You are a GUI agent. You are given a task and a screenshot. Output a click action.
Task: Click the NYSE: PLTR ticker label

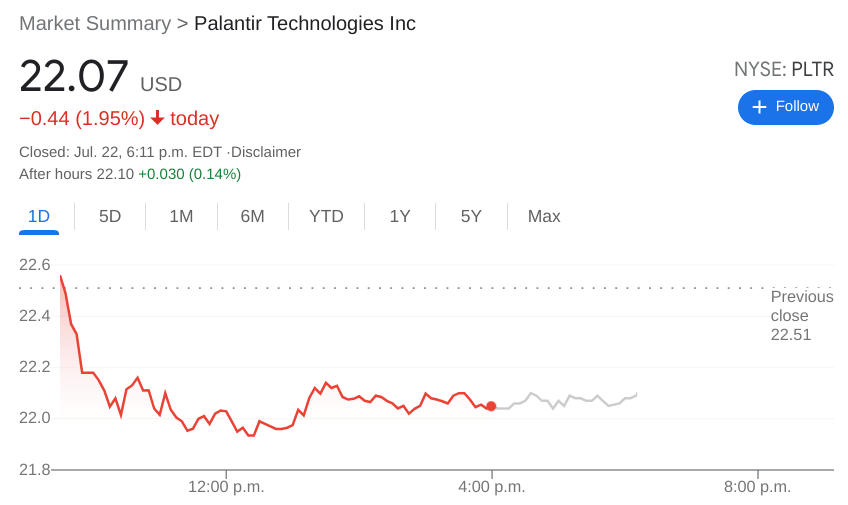pos(783,69)
